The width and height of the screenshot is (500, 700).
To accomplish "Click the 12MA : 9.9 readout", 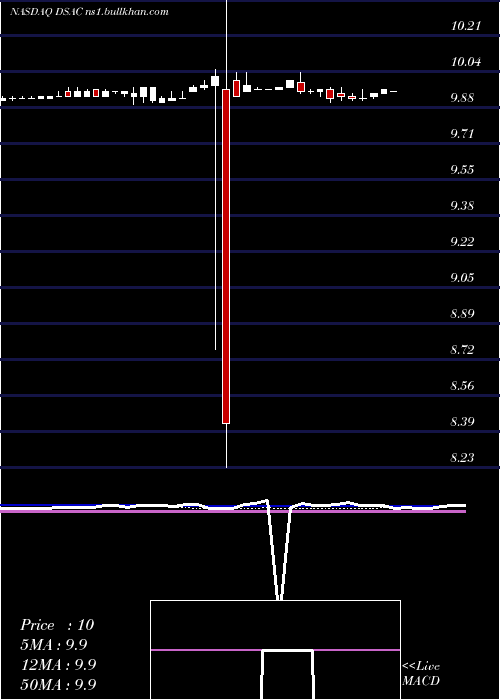I will [x=58, y=665].
